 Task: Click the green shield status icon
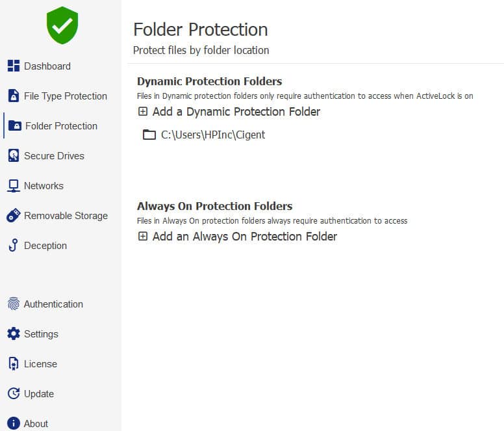click(62, 25)
